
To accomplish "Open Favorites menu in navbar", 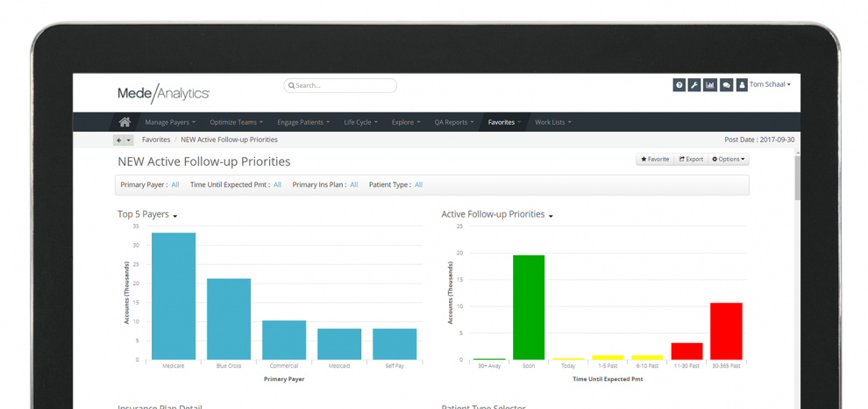I will tap(504, 123).
